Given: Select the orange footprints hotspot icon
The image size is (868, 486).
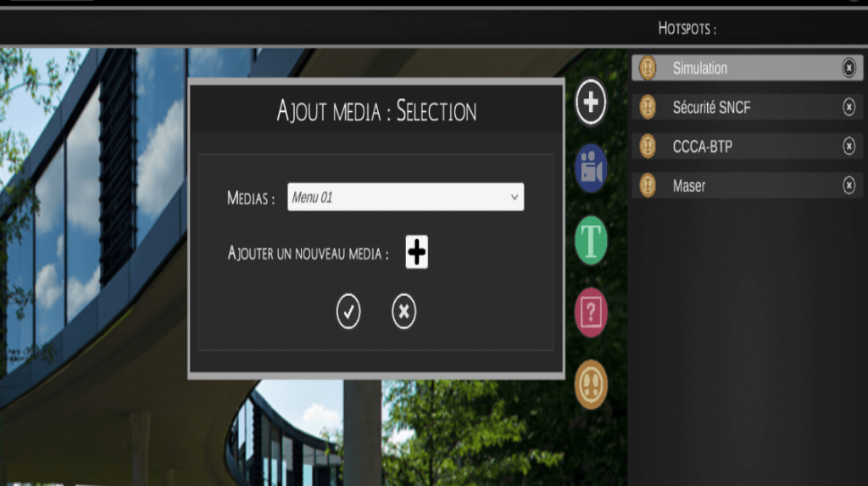Looking at the screenshot, I should [591, 384].
